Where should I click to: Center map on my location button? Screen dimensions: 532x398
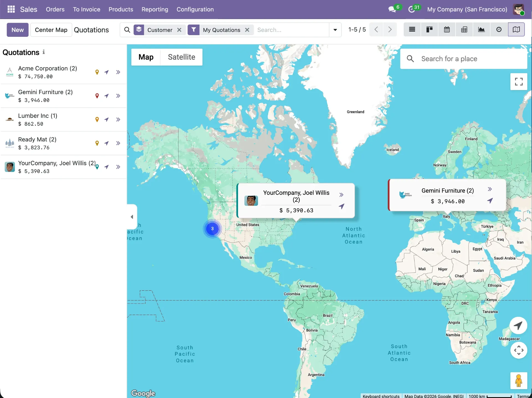click(x=518, y=325)
